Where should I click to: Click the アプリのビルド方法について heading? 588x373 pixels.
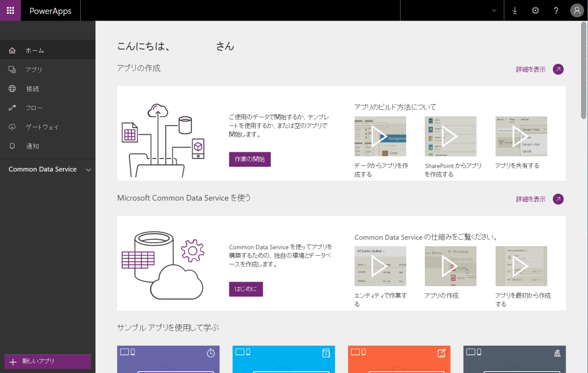[x=395, y=107]
